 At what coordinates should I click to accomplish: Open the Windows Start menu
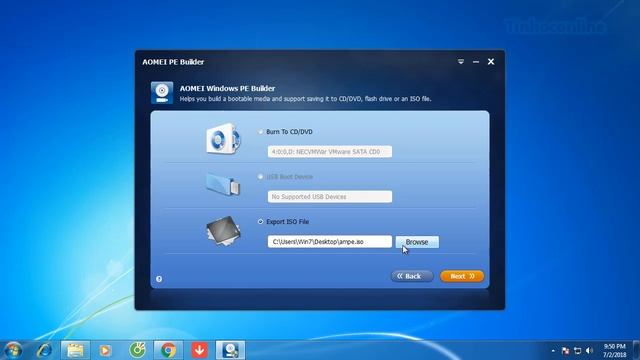coord(13,350)
